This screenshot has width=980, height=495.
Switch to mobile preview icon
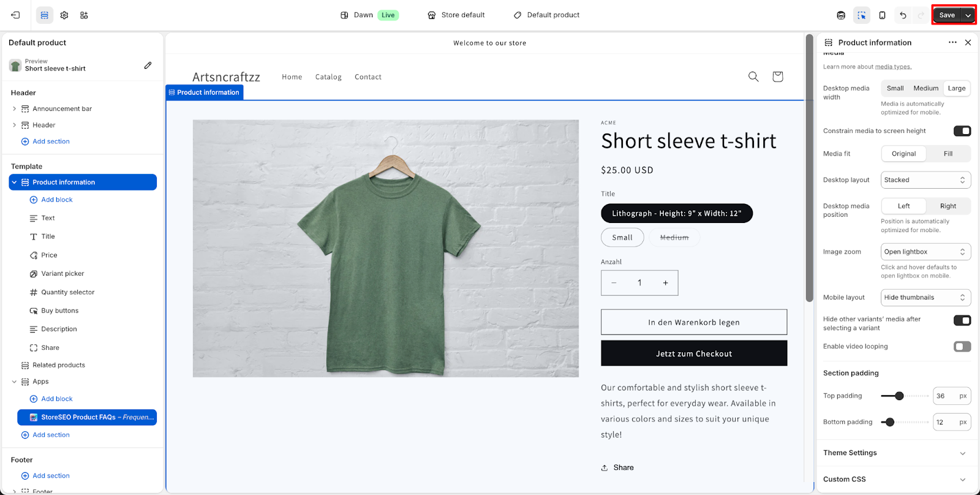coord(882,15)
